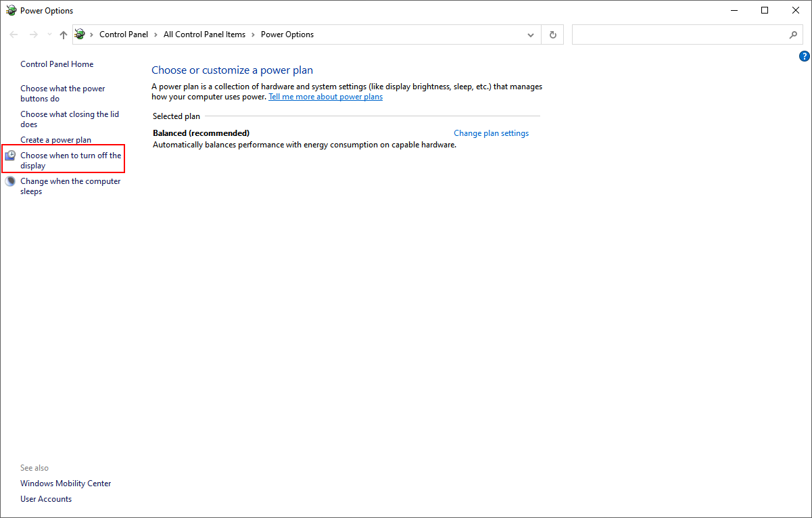The width and height of the screenshot is (812, 518).
Task: Click the sleep moon icon in sidebar
Action: pos(10,181)
